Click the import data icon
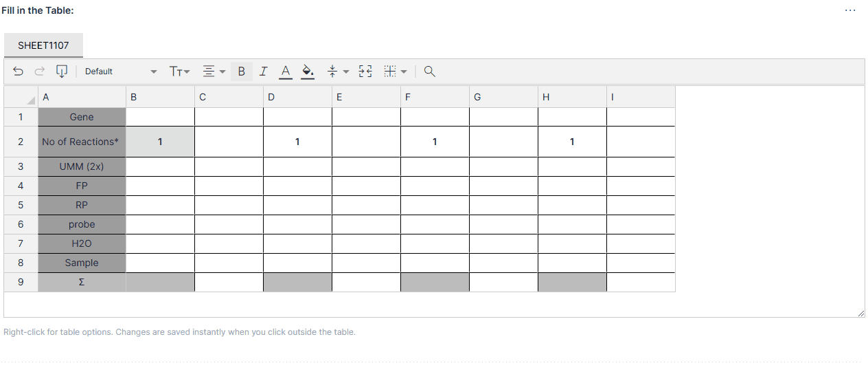Viewport: 868px width, 372px height. tap(62, 72)
